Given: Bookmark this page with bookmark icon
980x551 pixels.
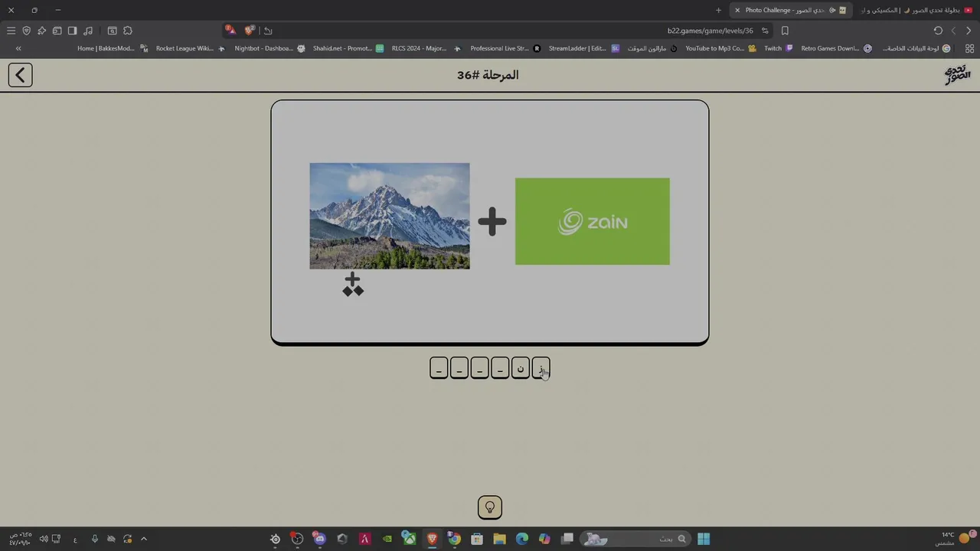Looking at the screenshot, I should tap(785, 31).
